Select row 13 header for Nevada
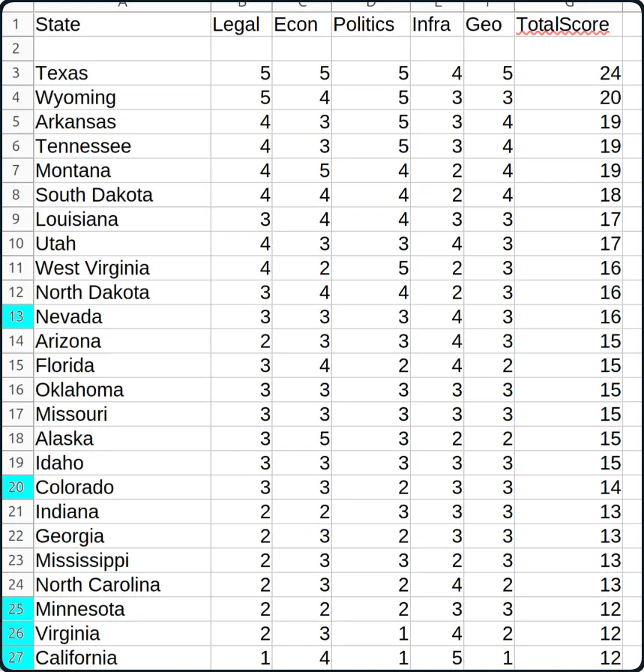This screenshot has height=672, width=644. click(x=16, y=316)
